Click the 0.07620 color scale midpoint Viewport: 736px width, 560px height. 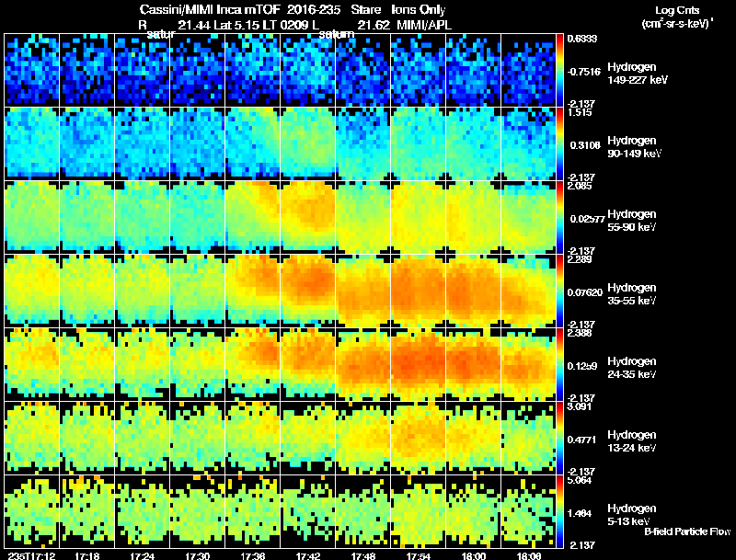584,292
